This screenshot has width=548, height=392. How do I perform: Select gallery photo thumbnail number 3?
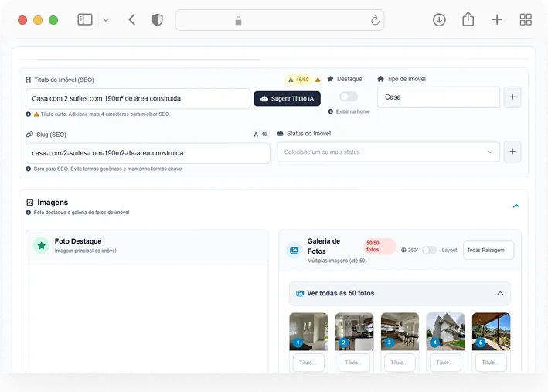click(400, 332)
